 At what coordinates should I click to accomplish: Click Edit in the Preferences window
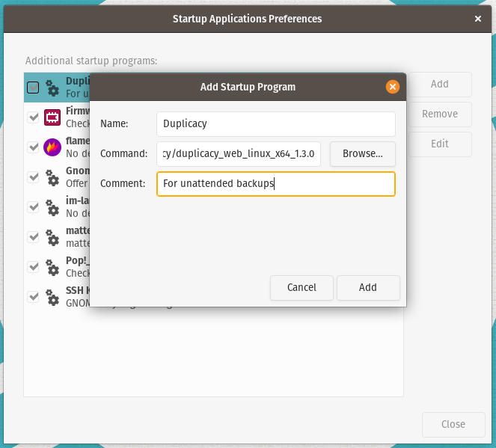(x=440, y=144)
